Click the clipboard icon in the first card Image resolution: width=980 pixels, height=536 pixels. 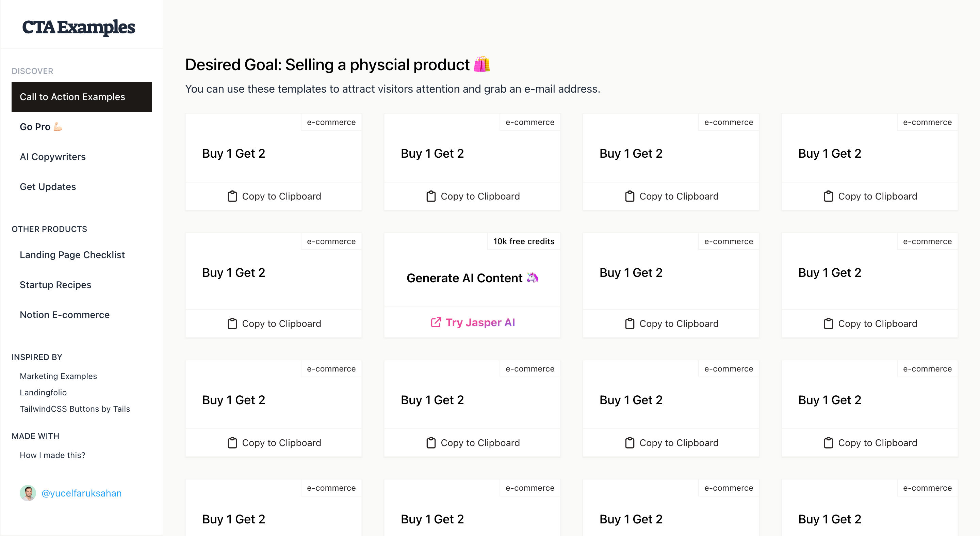[x=232, y=196]
